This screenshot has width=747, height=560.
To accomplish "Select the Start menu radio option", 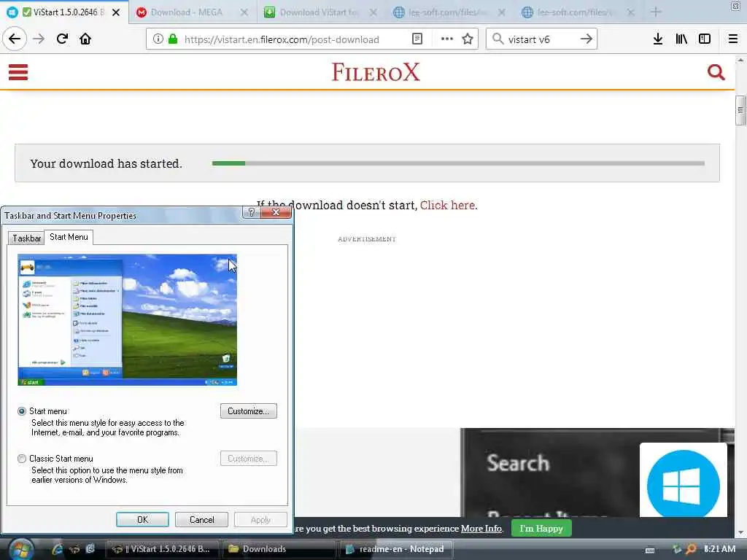I will (x=22, y=411).
